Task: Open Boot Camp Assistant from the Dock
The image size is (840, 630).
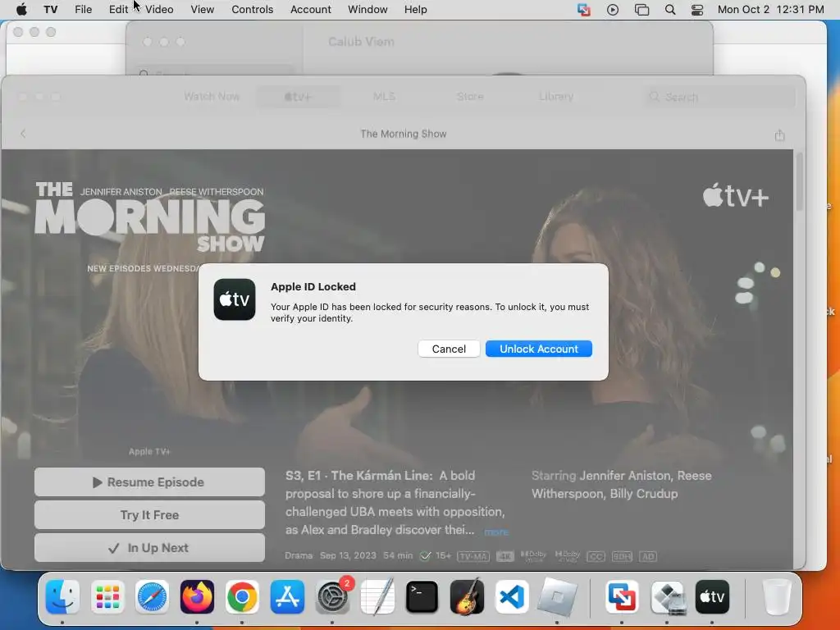Action: (668, 597)
